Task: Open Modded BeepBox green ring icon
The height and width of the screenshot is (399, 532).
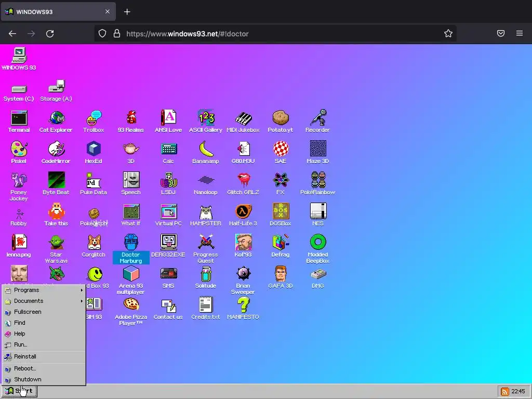Action: click(317, 249)
